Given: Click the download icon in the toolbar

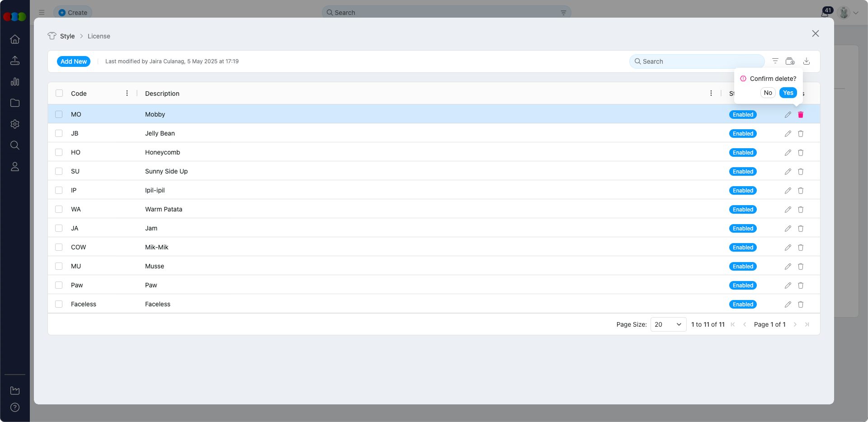Looking at the screenshot, I should point(807,61).
